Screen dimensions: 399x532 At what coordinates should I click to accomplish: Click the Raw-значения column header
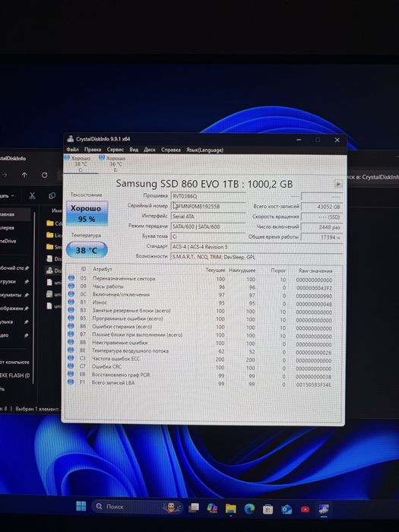click(315, 271)
